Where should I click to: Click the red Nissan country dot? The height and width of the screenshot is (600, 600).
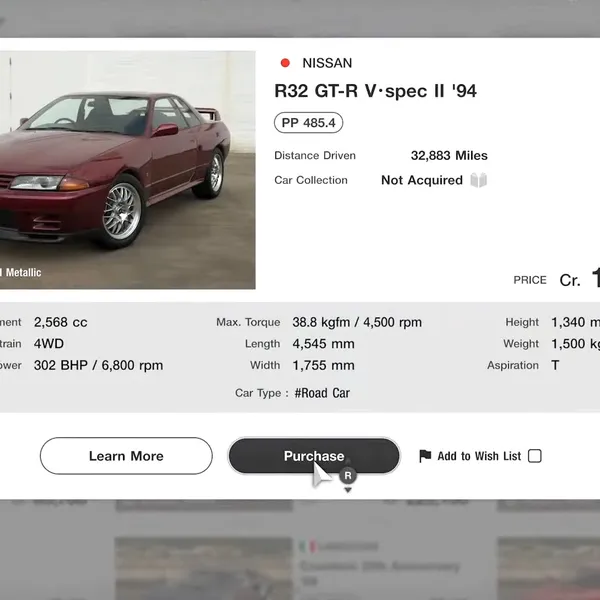[x=285, y=63]
